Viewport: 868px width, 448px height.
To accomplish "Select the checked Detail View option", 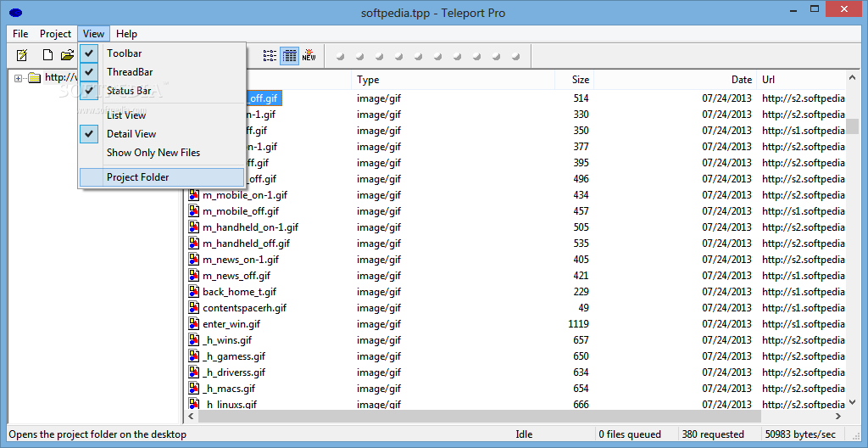I will [x=161, y=133].
